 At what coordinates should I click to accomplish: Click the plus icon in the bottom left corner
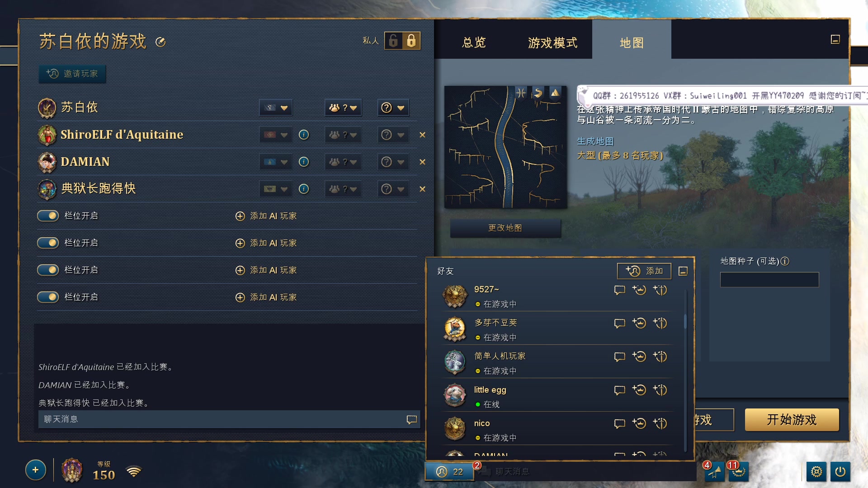[35, 470]
